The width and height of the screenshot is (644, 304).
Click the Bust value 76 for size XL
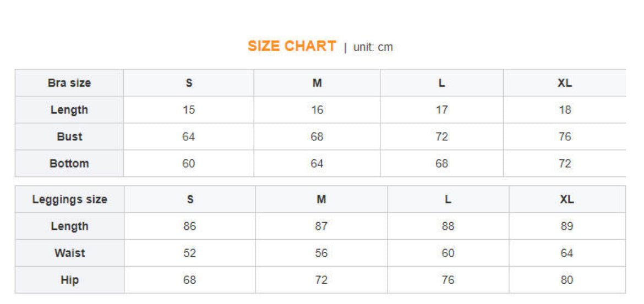pyautogui.click(x=565, y=136)
